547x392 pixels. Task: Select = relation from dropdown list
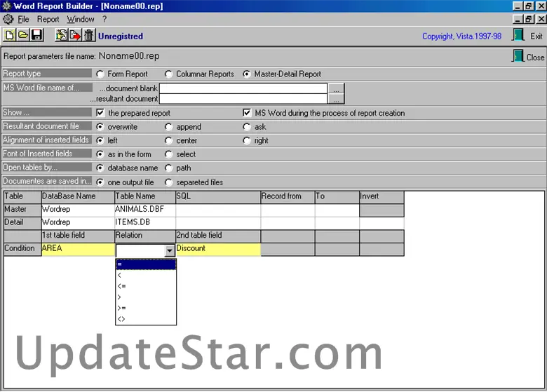[x=146, y=264]
